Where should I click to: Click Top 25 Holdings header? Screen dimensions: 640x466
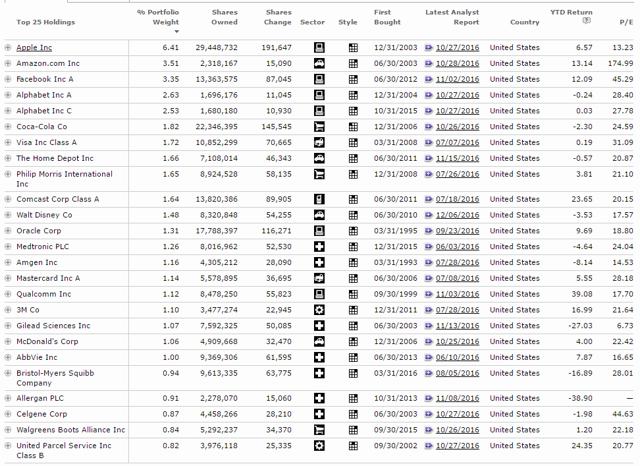click(46, 22)
